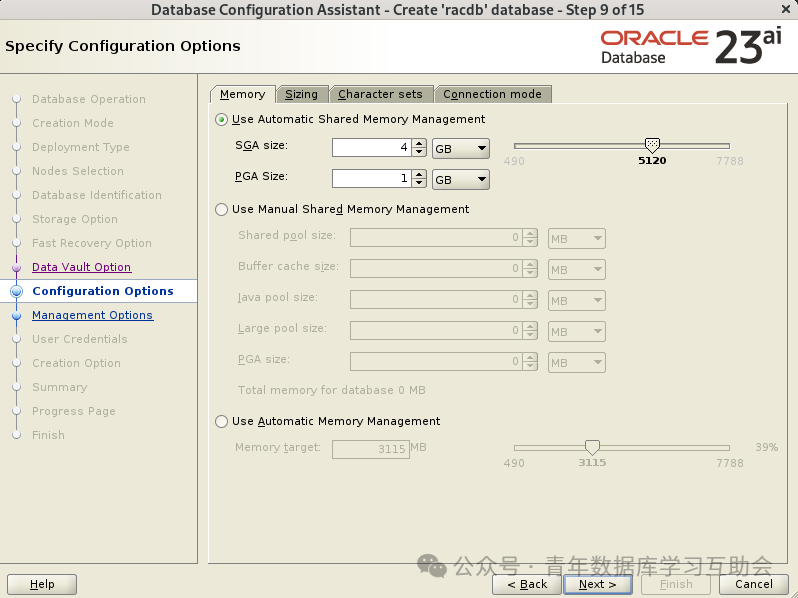Click the User Credentials step label
This screenshot has height=598, width=798.
80,339
